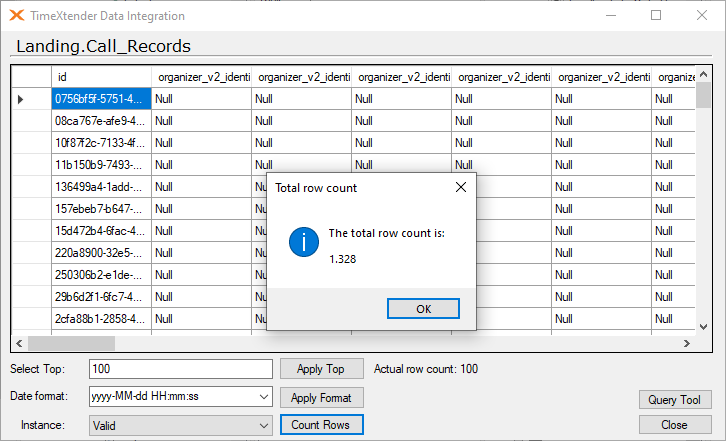
Task: Focus the Select Top input field
Action: (181, 369)
